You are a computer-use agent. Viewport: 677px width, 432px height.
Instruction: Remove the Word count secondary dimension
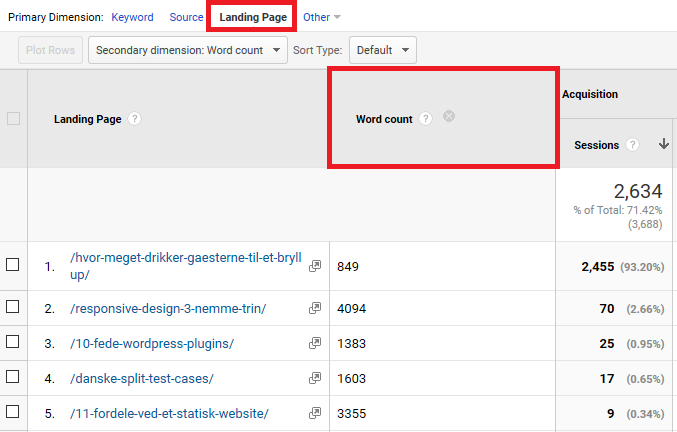(449, 116)
